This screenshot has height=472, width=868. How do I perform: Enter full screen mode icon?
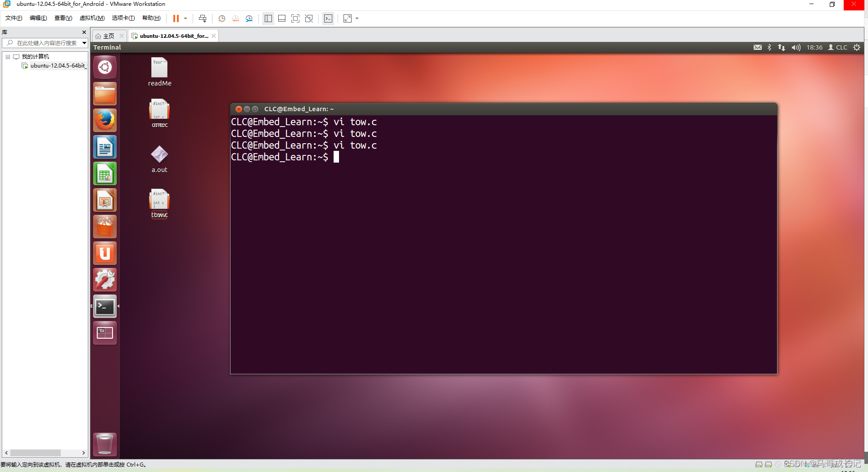pyautogui.click(x=295, y=18)
